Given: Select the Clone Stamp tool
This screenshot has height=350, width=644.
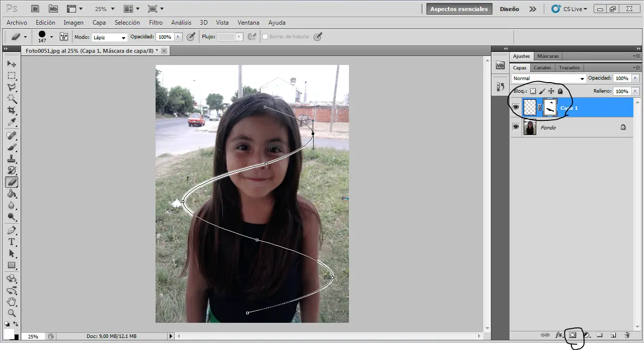Looking at the screenshot, I should coord(12,159).
